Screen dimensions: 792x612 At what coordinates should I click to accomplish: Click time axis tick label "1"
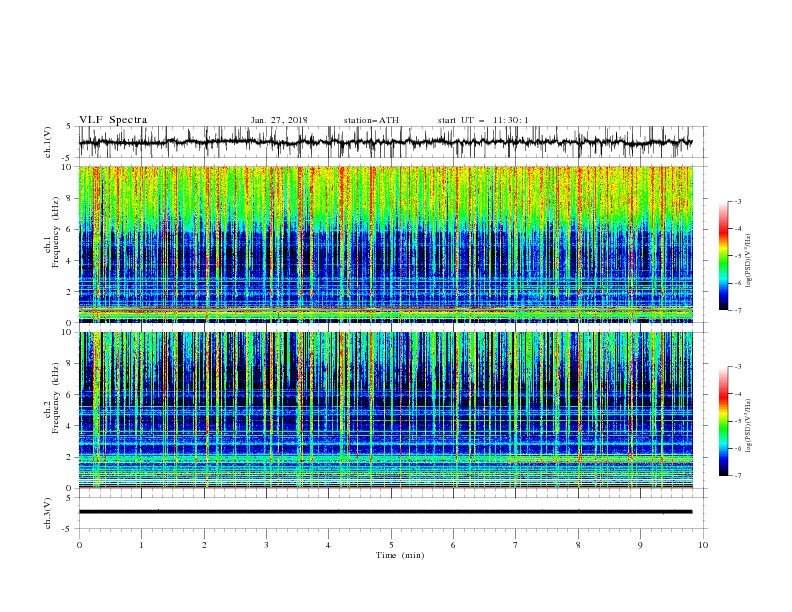141,545
